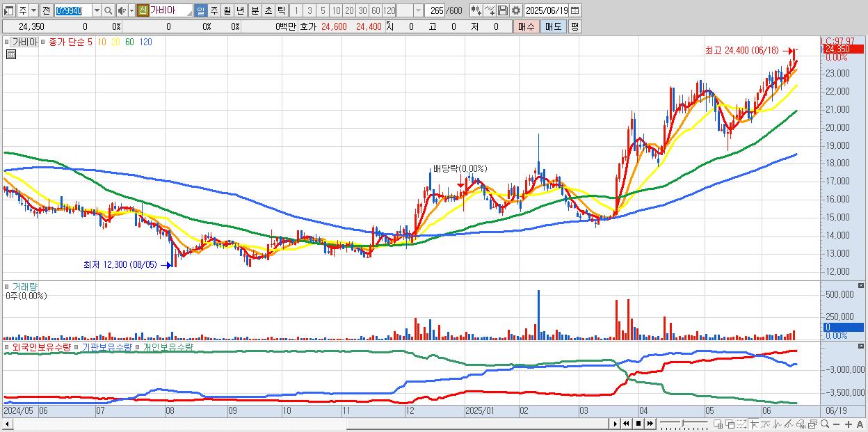The image size is (868, 432).
Task: Click the save chart floppy disk icon
Action: [x=503, y=10]
